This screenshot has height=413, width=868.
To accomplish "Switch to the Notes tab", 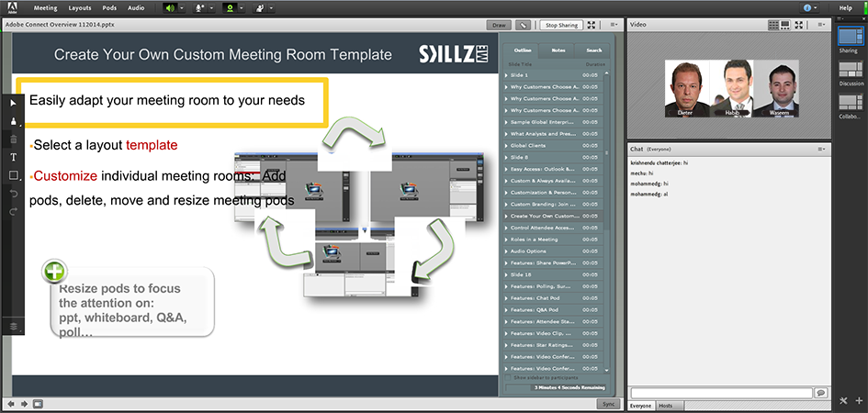I will coord(558,50).
